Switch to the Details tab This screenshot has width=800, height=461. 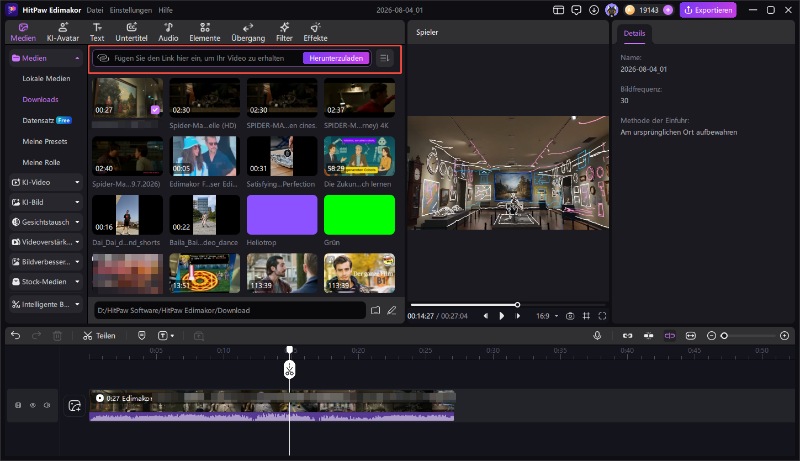634,33
